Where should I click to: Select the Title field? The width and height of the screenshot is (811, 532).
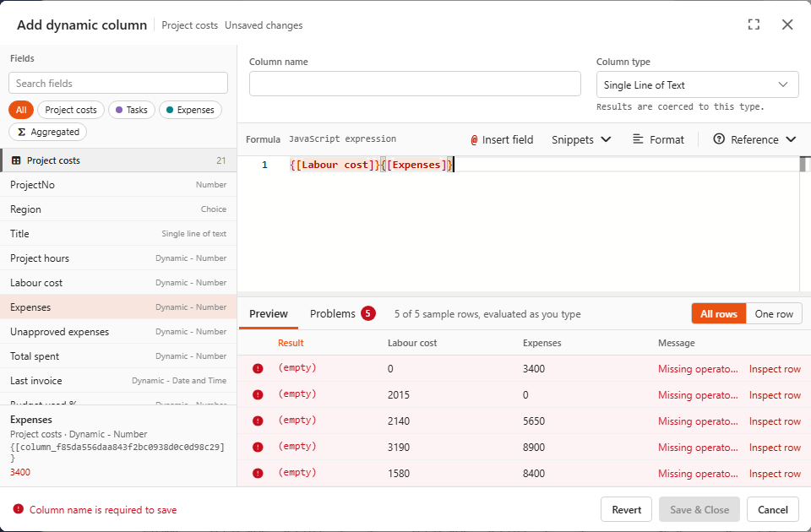[x=118, y=234]
